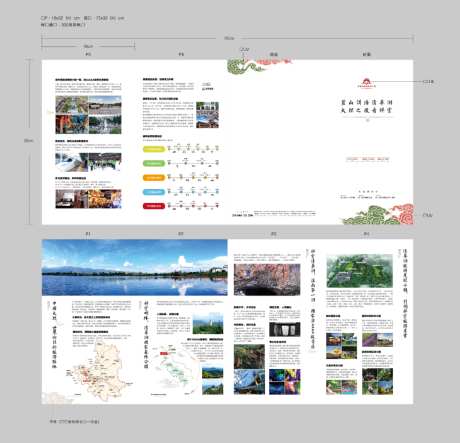Open the reddish cave entrance photo

click(267, 279)
